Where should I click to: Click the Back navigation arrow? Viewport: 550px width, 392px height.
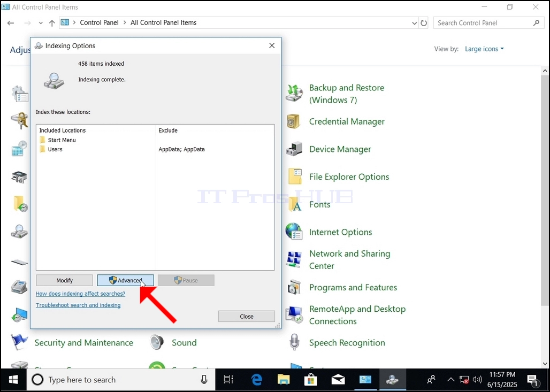pyautogui.click(x=11, y=23)
